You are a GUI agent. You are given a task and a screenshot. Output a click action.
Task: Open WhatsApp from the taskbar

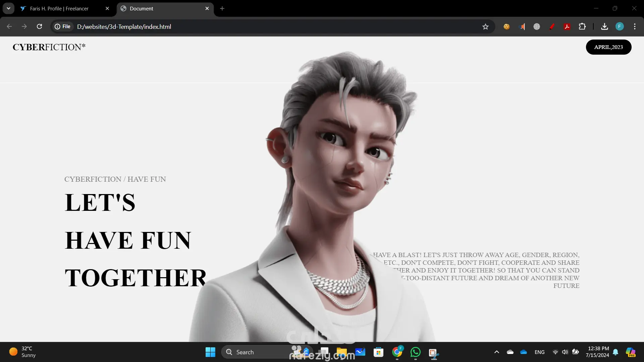pos(415,352)
